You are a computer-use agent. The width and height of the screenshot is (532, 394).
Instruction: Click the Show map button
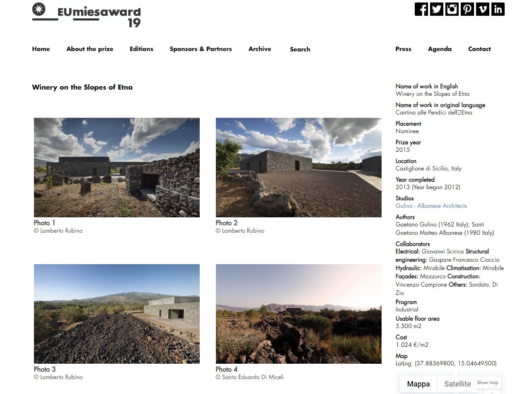coord(487,382)
